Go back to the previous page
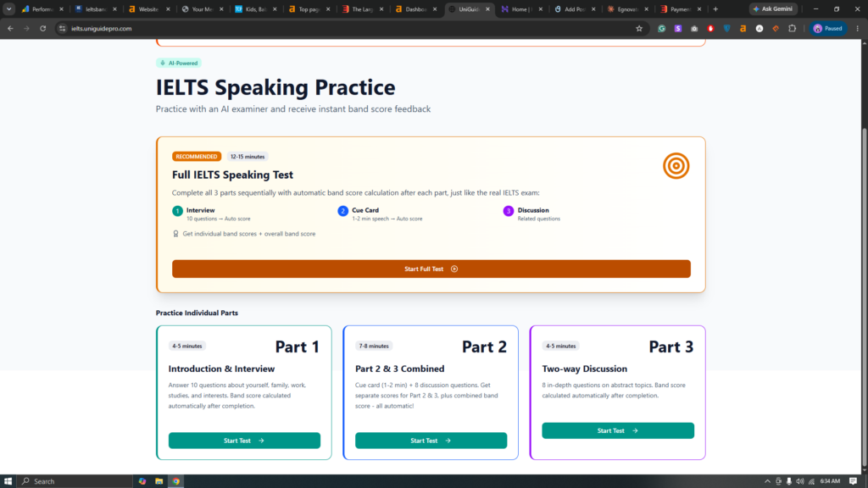 point(10,28)
